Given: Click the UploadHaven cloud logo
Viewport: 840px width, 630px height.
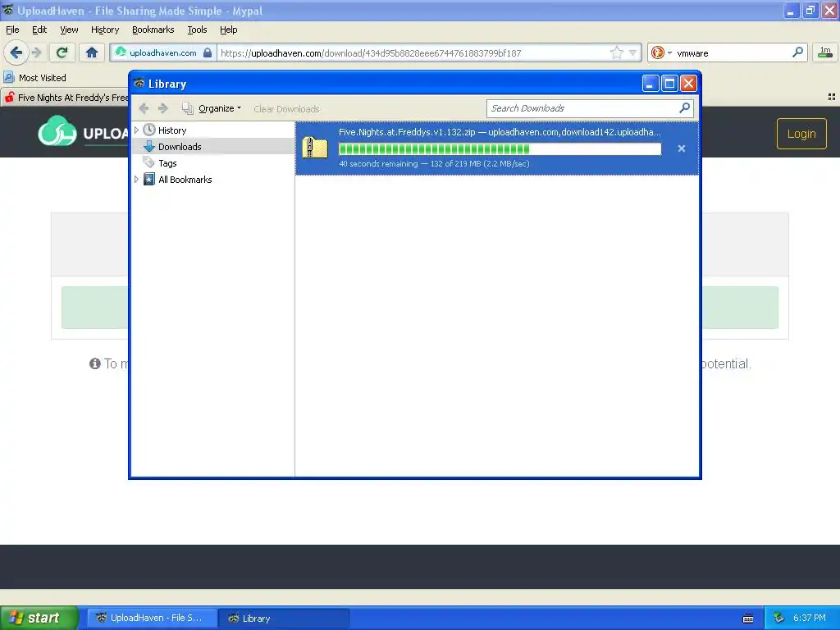Looking at the screenshot, I should [x=57, y=131].
